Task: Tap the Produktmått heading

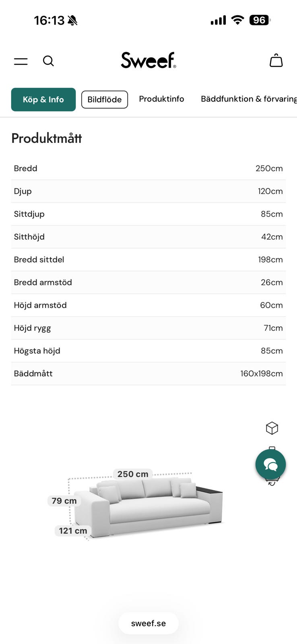Action: 47,138
